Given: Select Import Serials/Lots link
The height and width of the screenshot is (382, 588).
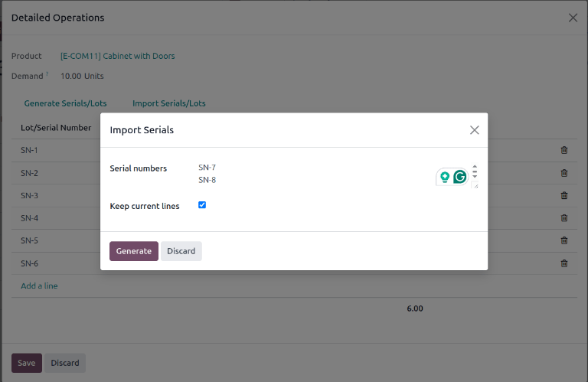Looking at the screenshot, I should 168,103.
